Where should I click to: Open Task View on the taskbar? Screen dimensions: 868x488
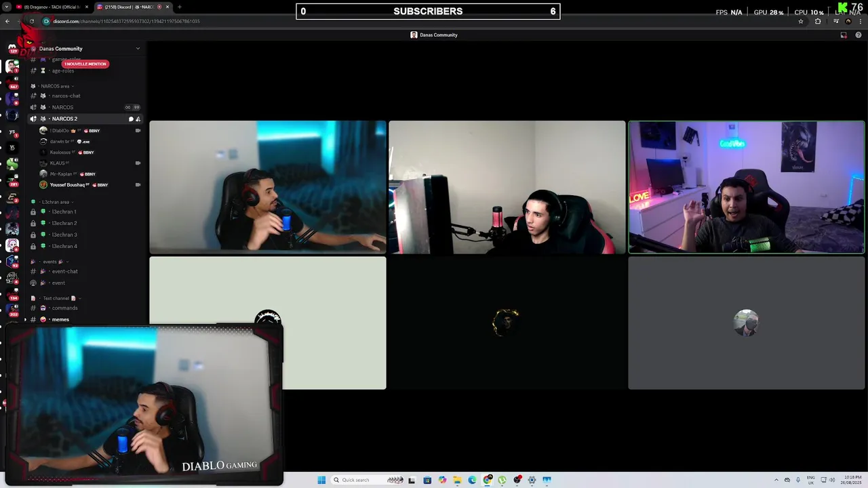coord(412,480)
